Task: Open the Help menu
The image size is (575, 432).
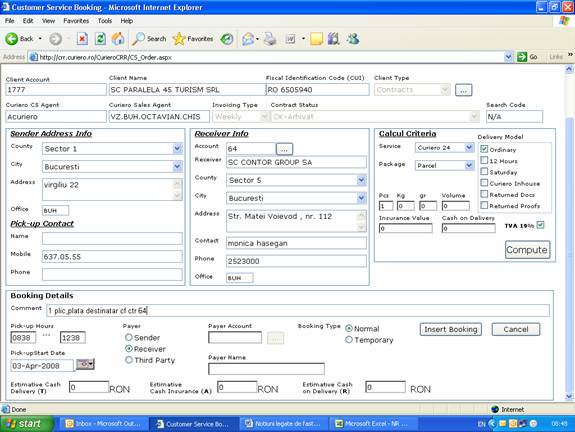Action: point(127,21)
